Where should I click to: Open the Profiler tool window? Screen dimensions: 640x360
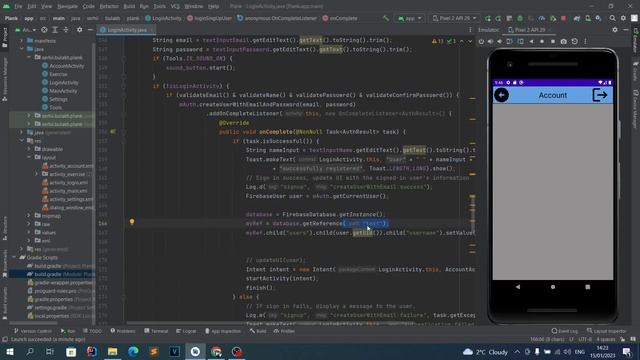(x=284, y=331)
